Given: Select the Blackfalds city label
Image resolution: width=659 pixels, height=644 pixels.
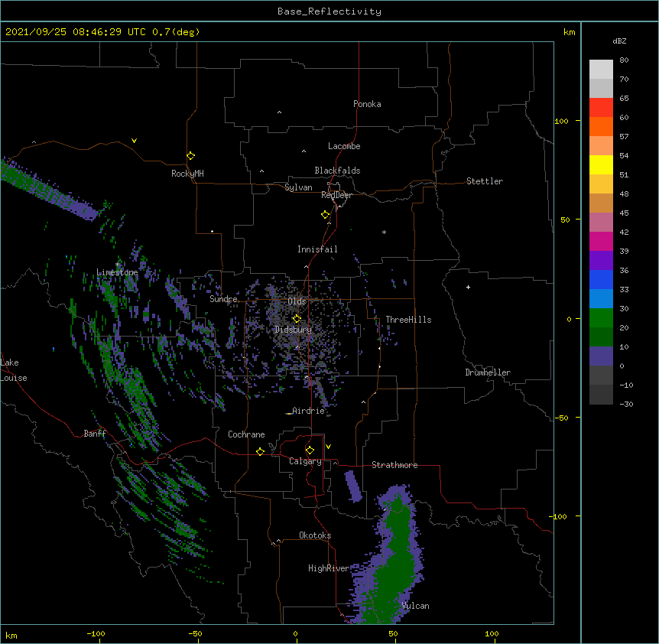Looking at the screenshot, I should tap(337, 171).
